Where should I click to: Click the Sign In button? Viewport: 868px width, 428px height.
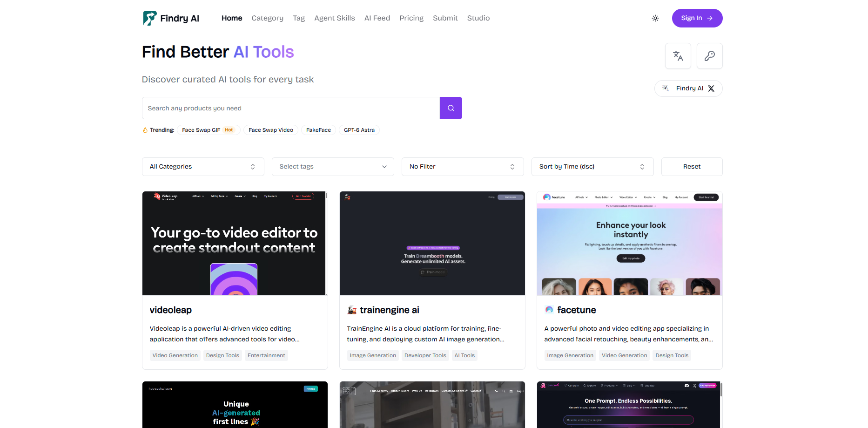click(x=697, y=18)
